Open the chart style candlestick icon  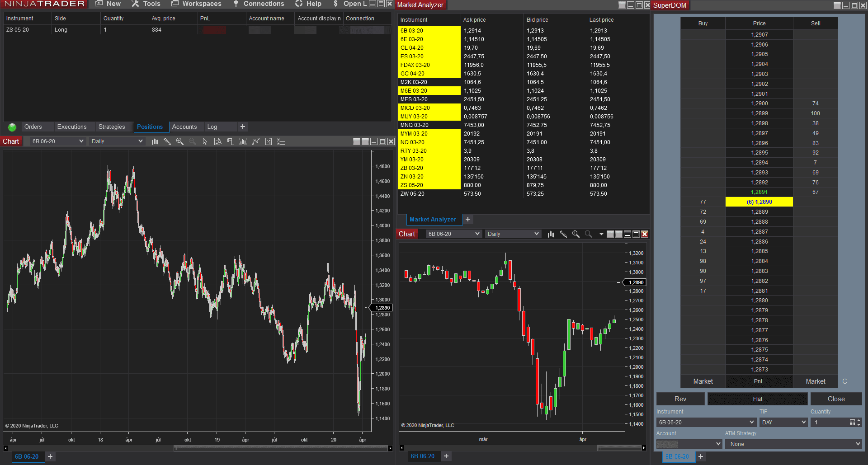(155, 141)
